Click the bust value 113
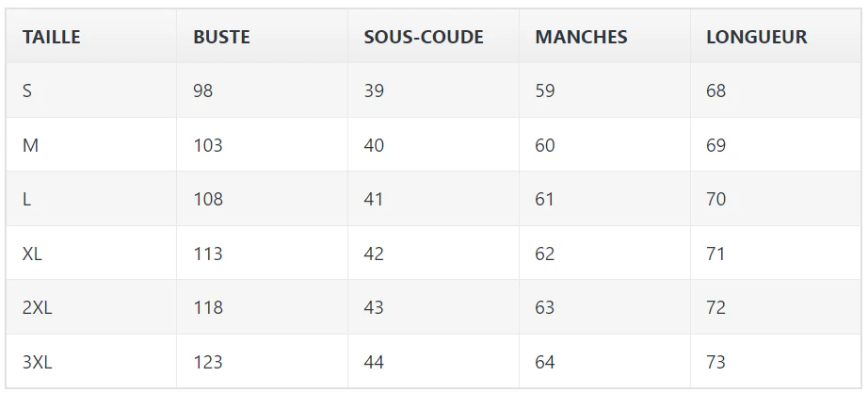 pos(208,254)
